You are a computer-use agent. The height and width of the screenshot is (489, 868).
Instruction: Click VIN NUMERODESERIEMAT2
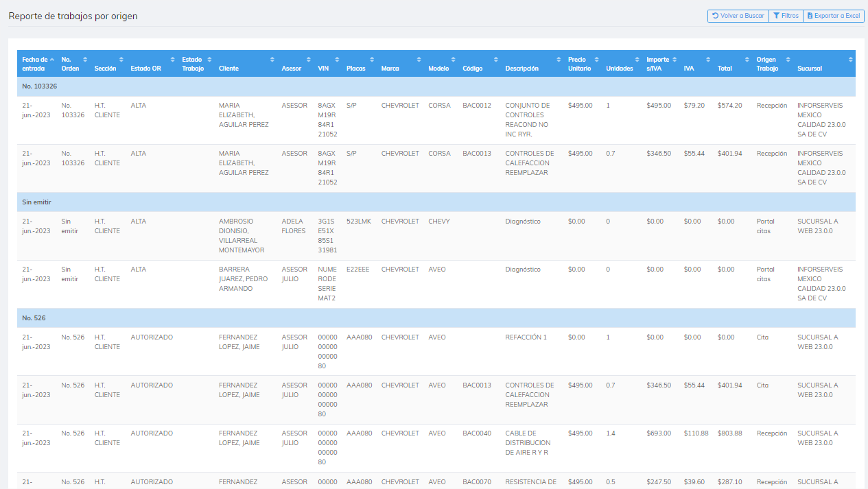pyautogui.click(x=327, y=284)
